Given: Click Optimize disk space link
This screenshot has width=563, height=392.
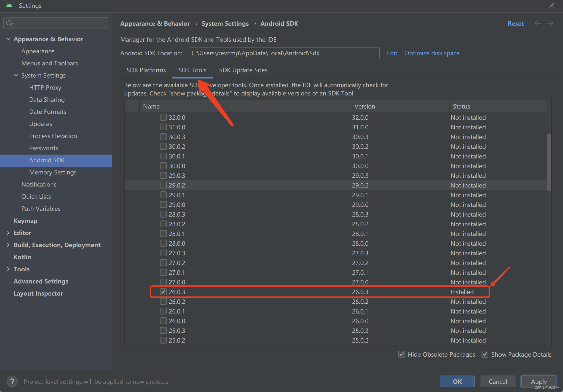Looking at the screenshot, I should (432, 53).
